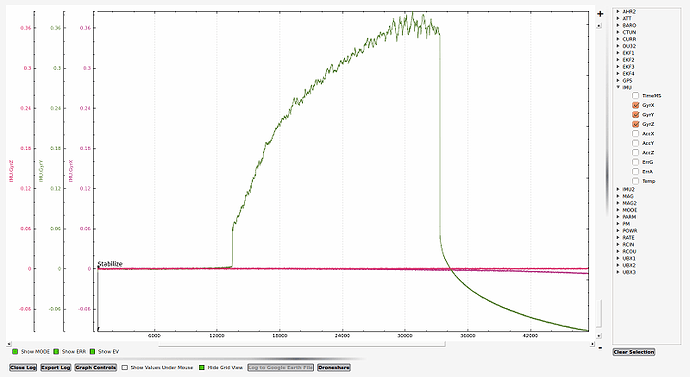Click the Close Log button

23,367
